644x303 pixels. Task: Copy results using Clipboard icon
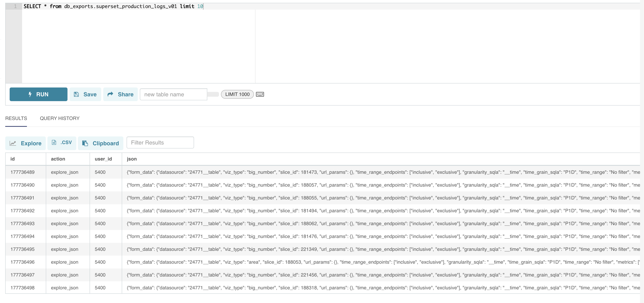tap(85, 143)
